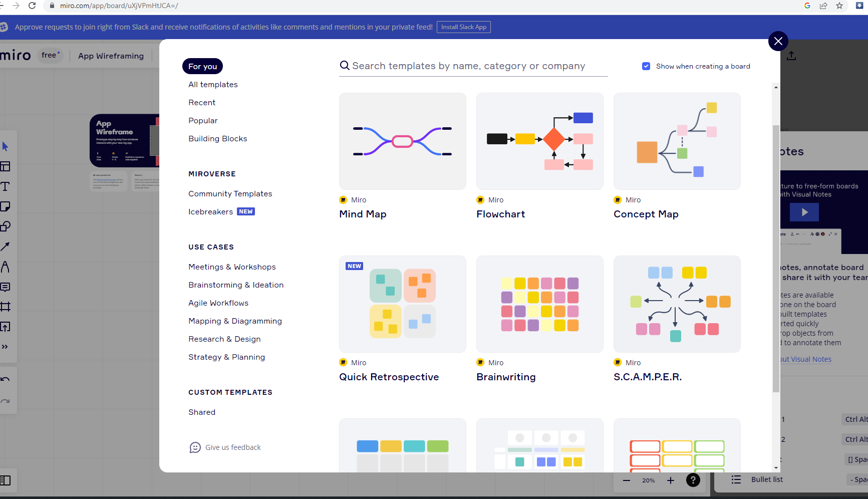This screenshot has width=868, height=499.
Task: Click the Google icon in address bar
Action: pos(807,6)
